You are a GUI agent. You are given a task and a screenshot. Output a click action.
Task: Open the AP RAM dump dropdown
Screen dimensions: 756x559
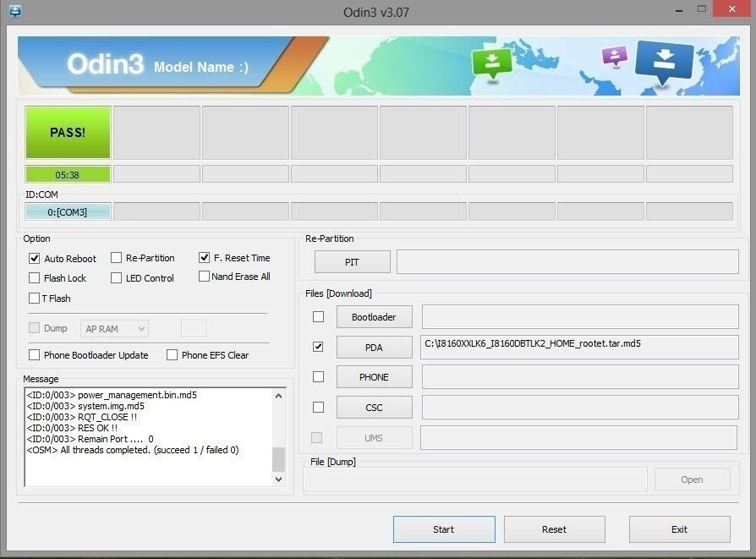114,329
